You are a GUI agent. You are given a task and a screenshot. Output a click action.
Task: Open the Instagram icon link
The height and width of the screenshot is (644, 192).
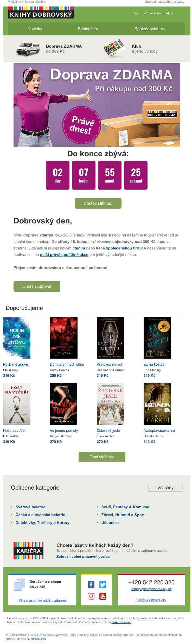point(91,596)
